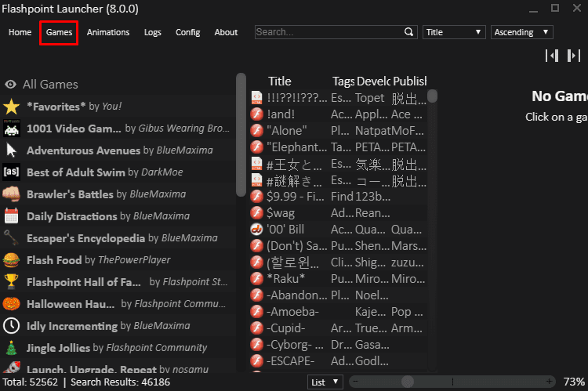Image resolution: width=588 pixels, height=391 pixels.
Task: Click the space invader icon for 1001 Video Games
Action: [x=11, y=129]
